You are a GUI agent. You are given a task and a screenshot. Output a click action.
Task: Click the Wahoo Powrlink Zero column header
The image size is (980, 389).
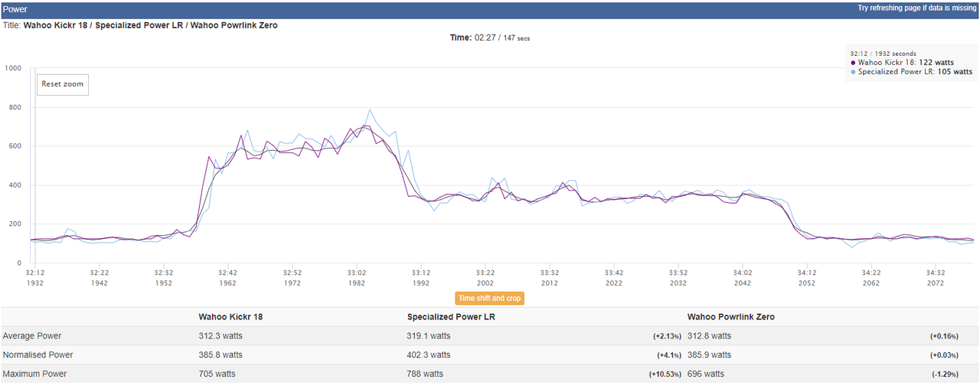[731, 316]
